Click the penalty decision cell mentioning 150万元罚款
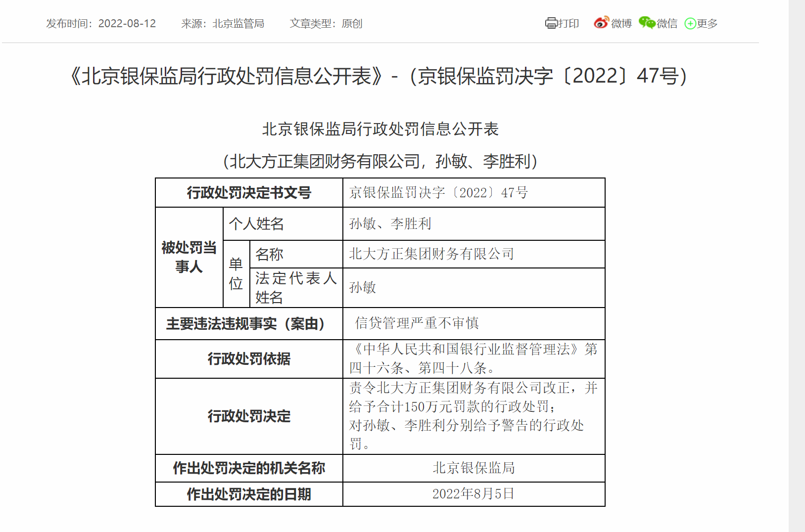The image size is (805, 532). coord(474,416)
